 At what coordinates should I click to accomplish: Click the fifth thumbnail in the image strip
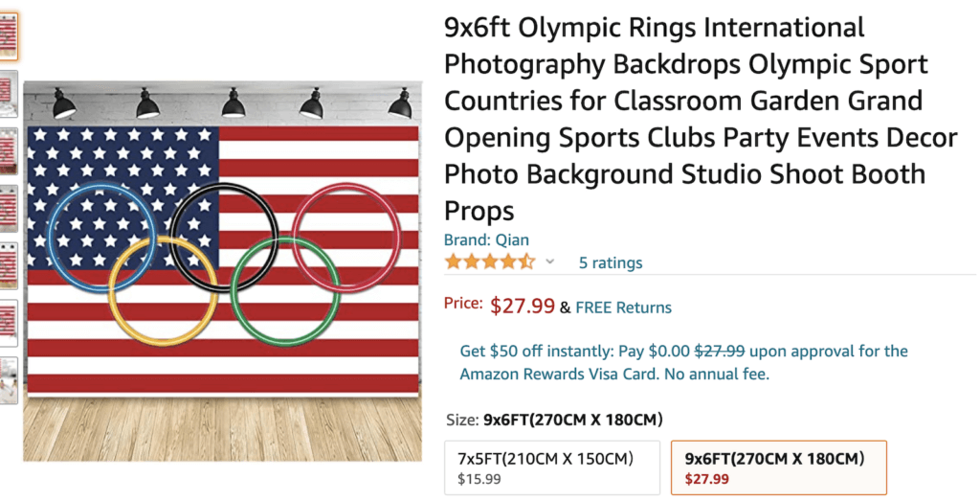[8, 265]
